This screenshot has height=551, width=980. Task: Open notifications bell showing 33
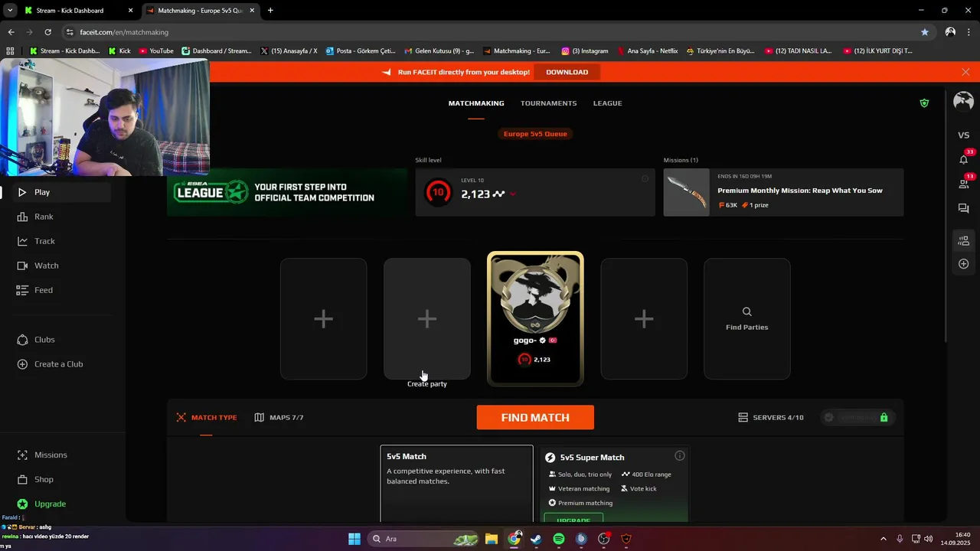pyautogui.click(x=964, y=159)
